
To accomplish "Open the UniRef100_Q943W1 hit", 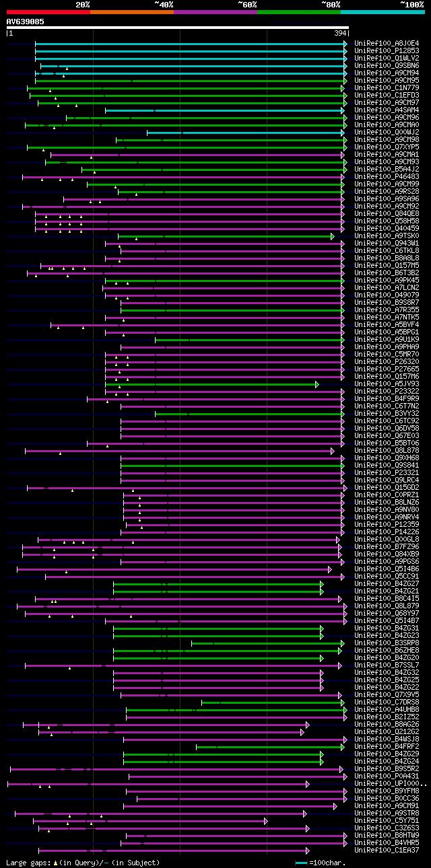I will tap(386, 243).
